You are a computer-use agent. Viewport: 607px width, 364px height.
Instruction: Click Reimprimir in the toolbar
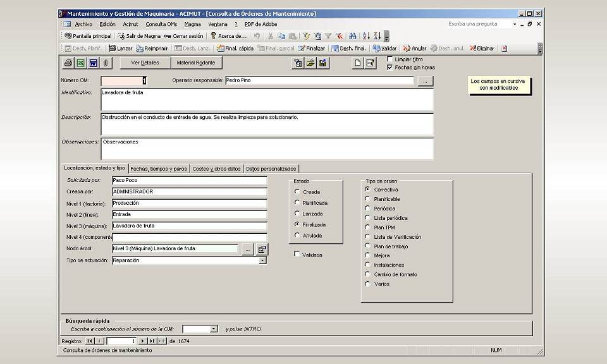152,49
